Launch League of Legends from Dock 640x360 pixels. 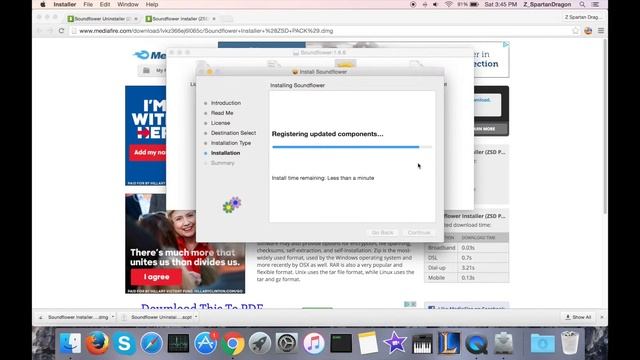tap(449, 343)
